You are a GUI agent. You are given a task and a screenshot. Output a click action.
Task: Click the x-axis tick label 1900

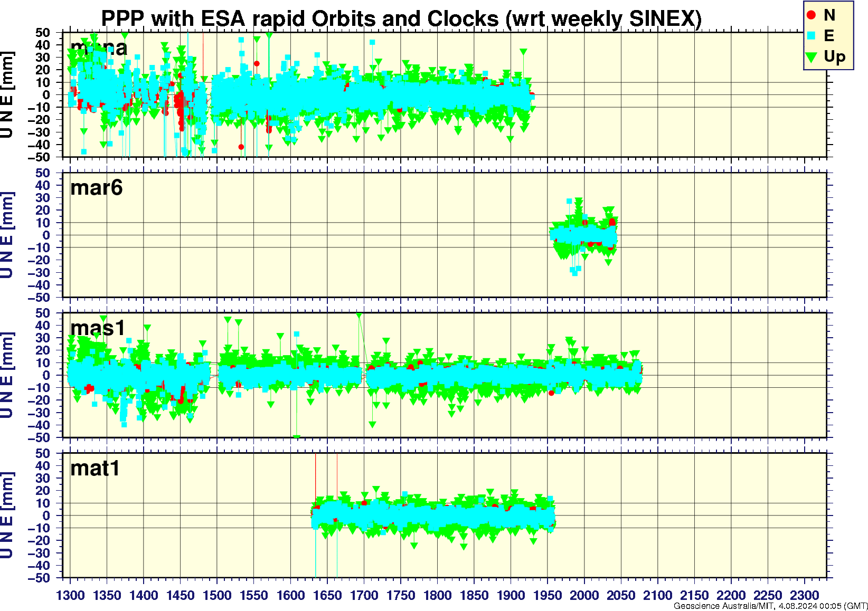[511, 595]
